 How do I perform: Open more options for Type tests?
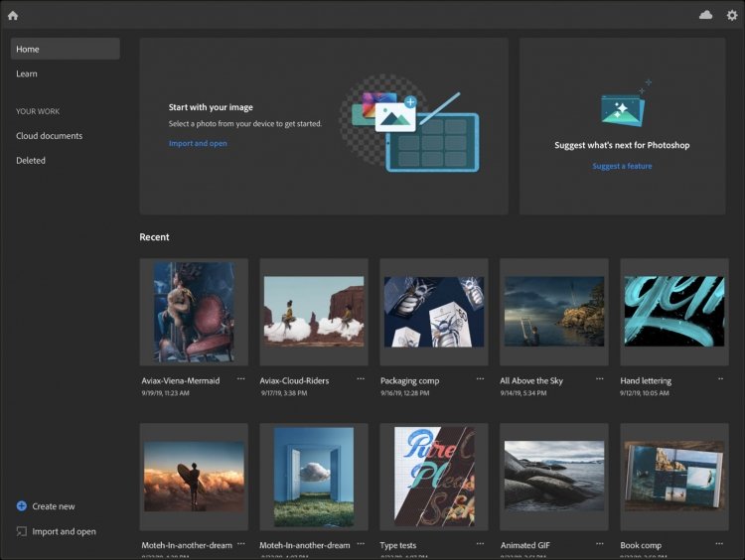click(481, 543)
